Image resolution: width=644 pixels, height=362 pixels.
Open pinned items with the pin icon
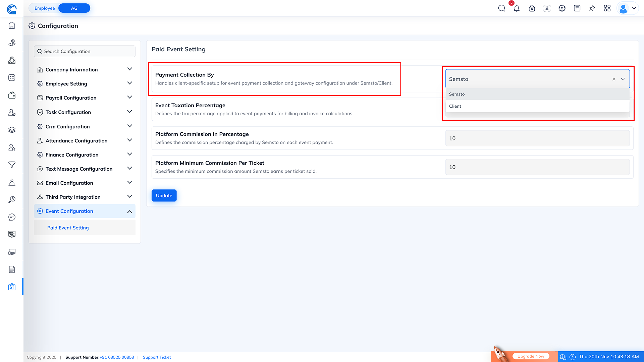(x=592, y=8)
